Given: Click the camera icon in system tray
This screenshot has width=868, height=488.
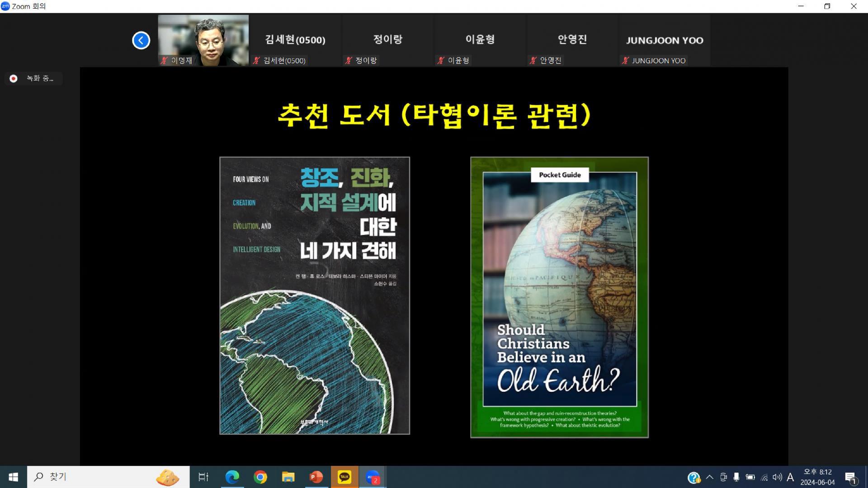Looking at the screenshot, I should click(x=723, y=477).
